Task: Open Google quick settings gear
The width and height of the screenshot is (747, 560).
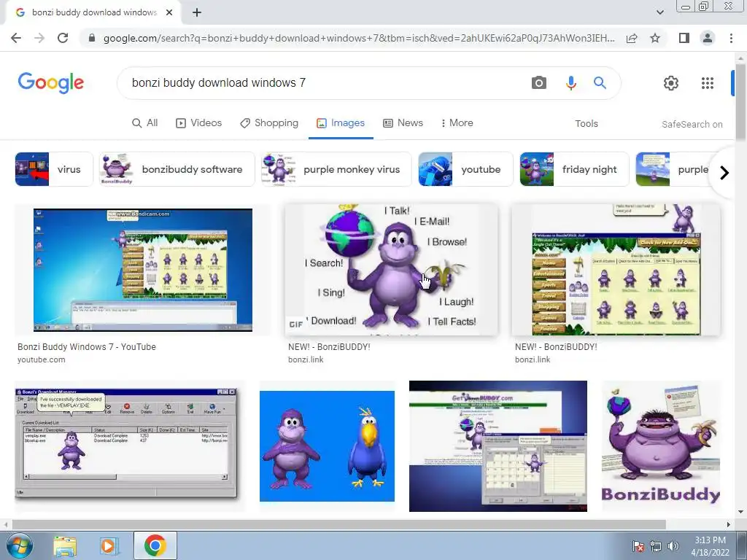Action: pos(671,83)
